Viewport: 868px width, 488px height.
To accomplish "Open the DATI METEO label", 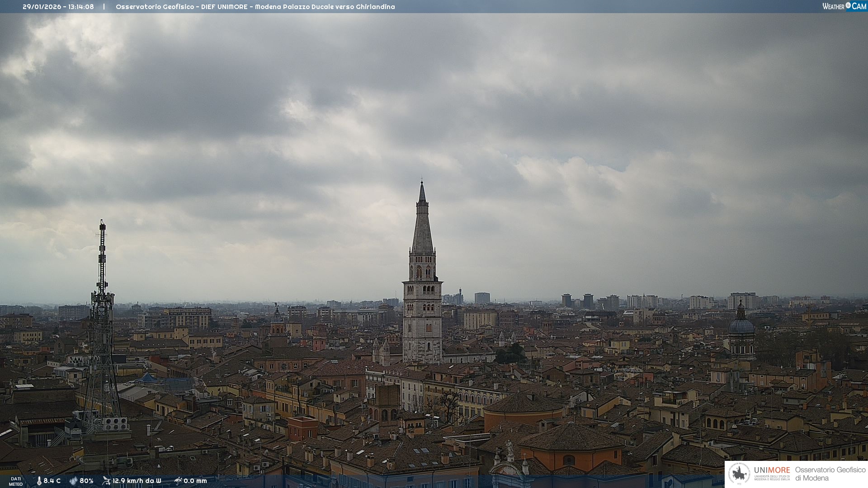I will pos(16,481).
